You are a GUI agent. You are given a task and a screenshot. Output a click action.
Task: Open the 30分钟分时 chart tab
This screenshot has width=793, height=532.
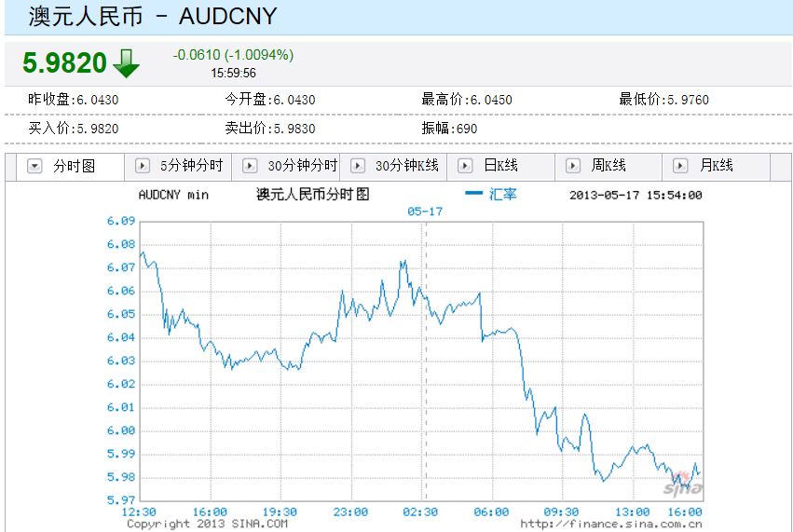pos(286,167)
